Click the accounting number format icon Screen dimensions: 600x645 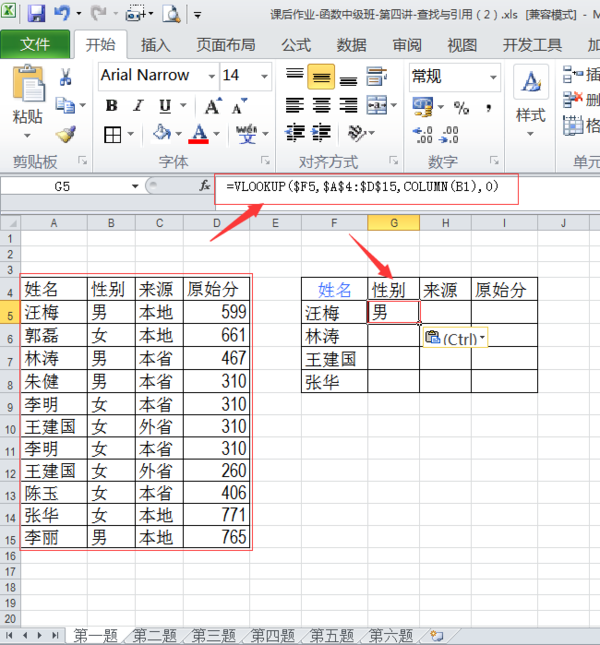pyautogui.click(x=423, y=107)
